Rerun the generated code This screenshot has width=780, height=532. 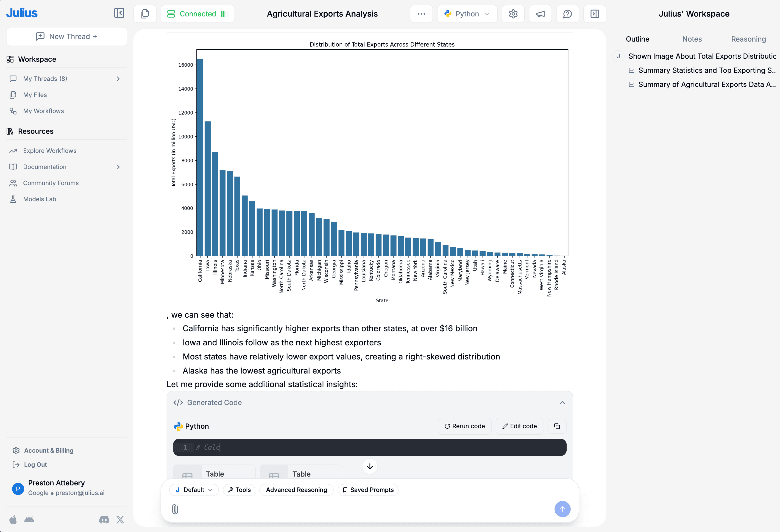click(x=465, y=426)
